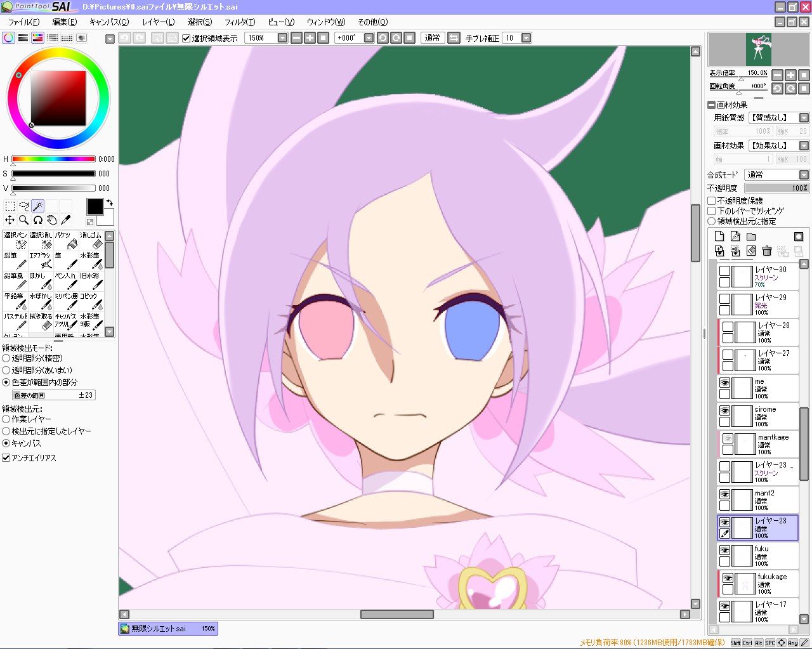
Task: Create a new linework layer
Action: [735, 236]
